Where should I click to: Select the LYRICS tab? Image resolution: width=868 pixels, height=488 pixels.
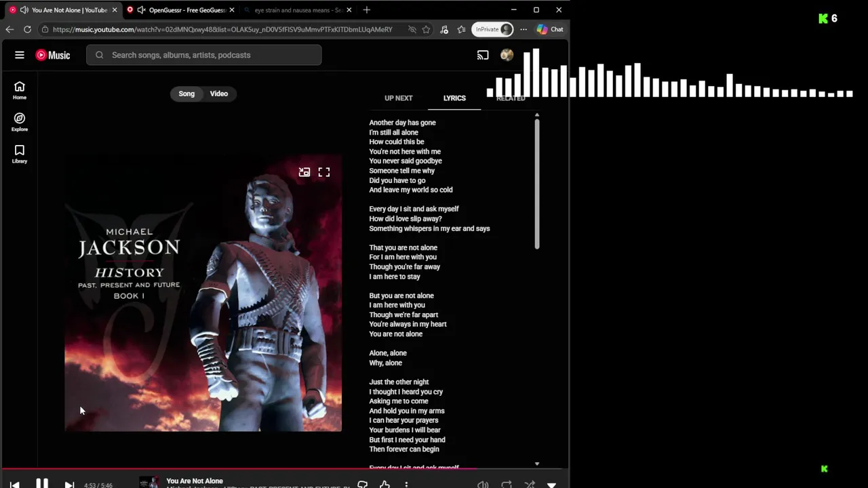(x=454, y=98)
